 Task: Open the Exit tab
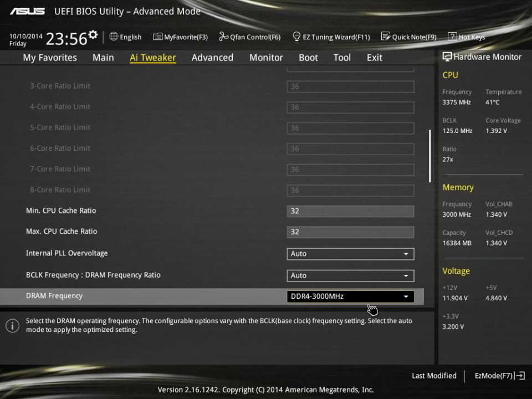pos(375,58)
